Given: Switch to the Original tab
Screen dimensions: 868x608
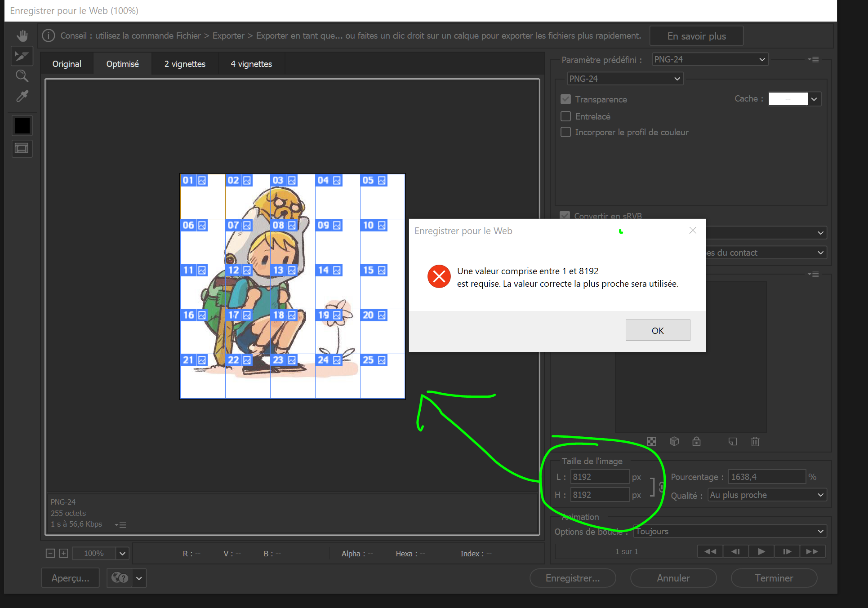Looking at the screenshot, I should (67, 63).
